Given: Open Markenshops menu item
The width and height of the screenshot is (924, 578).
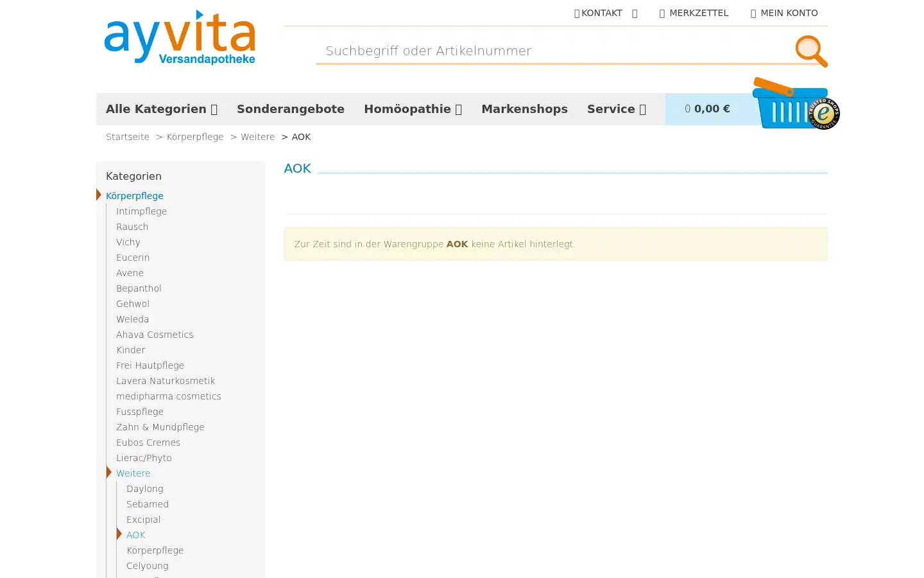Looking at the screenshot, I should pos(524,109).
